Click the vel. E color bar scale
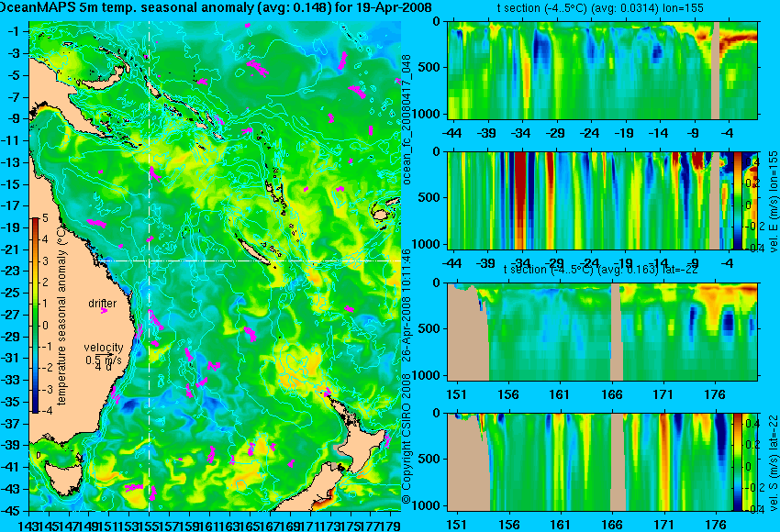 coord(737,200)
